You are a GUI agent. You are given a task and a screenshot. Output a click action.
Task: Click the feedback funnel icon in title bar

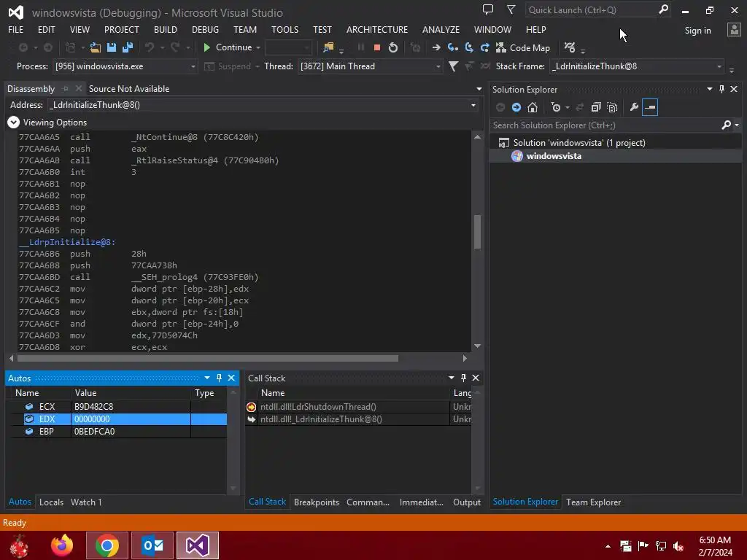pyautogui.click(x=511, y=9)
